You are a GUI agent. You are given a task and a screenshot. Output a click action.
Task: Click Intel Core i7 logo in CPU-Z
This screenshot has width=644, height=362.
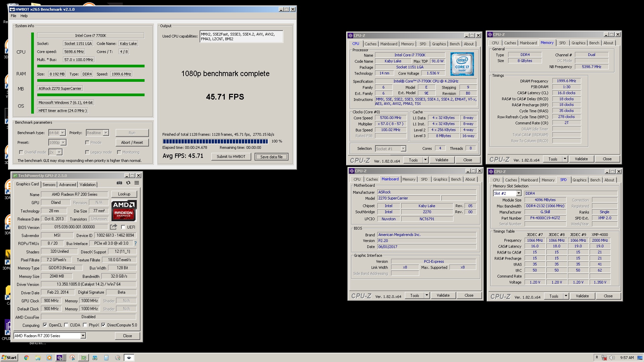(462, 64)
